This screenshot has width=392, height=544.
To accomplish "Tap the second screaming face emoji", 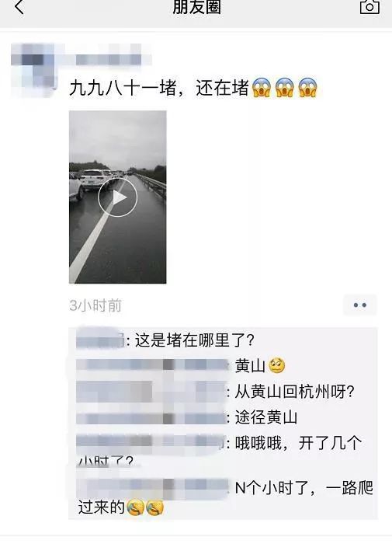I will pyautogui.click(x=285, y=88).
